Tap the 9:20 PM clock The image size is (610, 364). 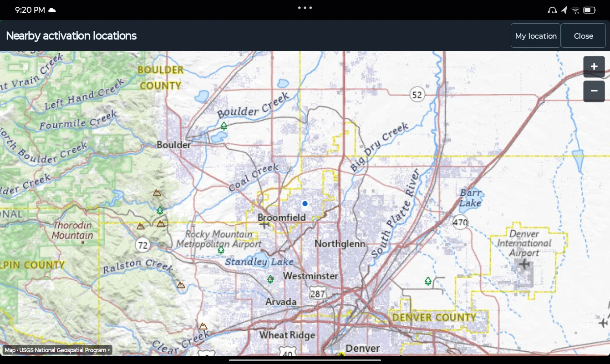tap(30, 10)
